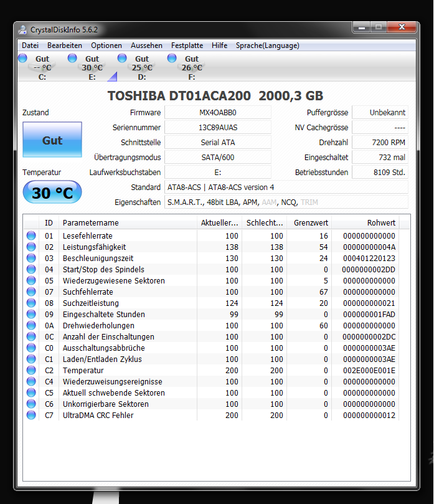Image resolution: width=434 pixels, height=504 pixels.
Task: Open the Festplatte menu
Action: pos(187,45)
